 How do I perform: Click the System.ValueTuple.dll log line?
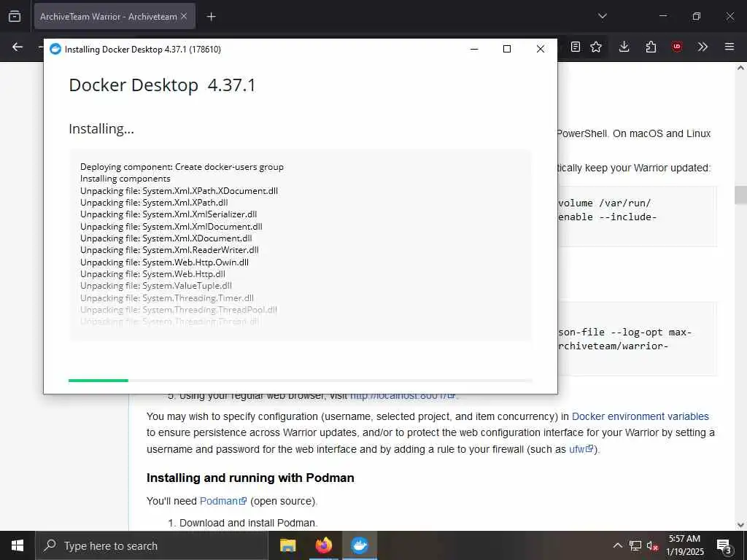click(x=156, y=286)
